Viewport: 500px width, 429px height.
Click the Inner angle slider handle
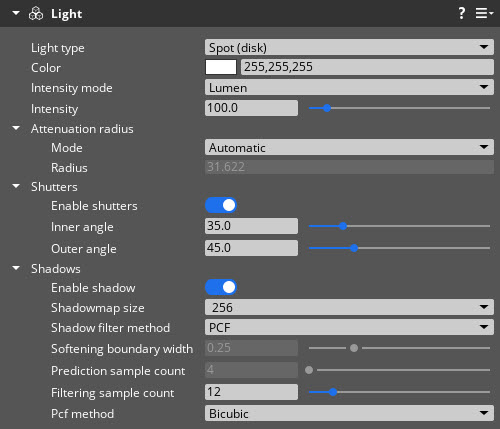(x=343, y=226)
